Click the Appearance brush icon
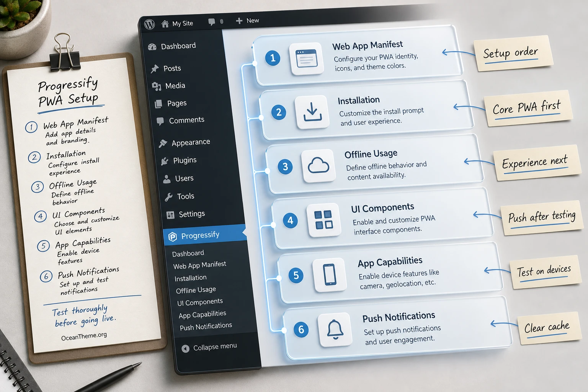 [x=163, y=144]
